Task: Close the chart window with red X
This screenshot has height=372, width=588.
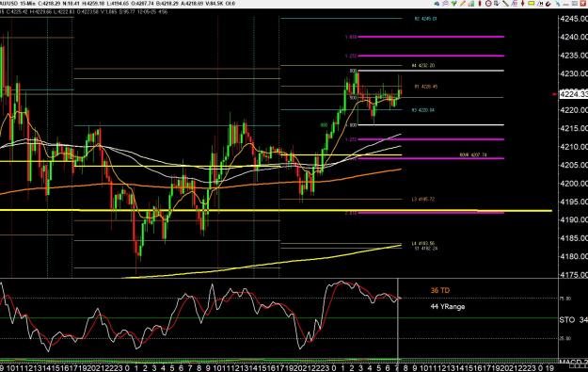Action: pos(583,4)
